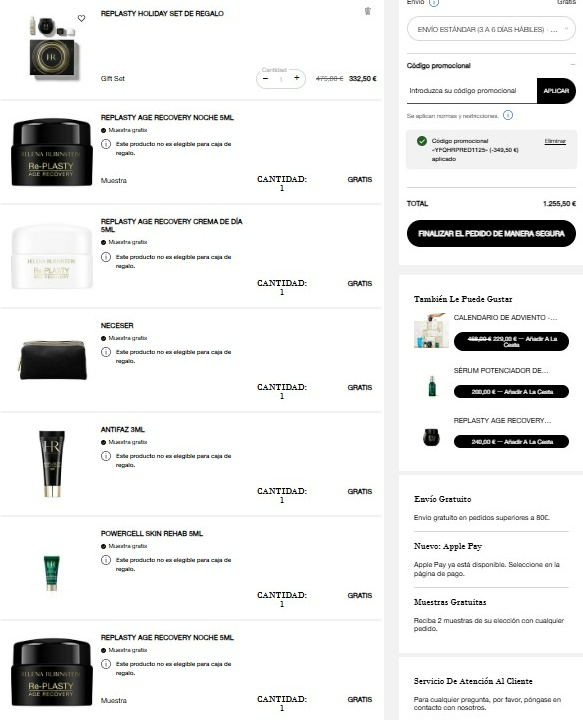This screenshot has height=720, width=583.
Task: Focus the promo code input field
Action: point(471,91)
